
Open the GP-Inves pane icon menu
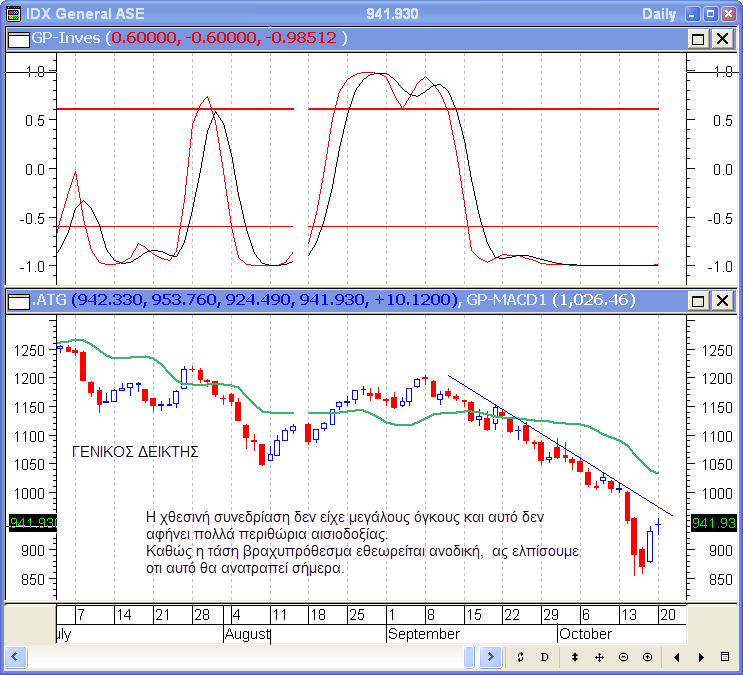click(x=18, y=38)
